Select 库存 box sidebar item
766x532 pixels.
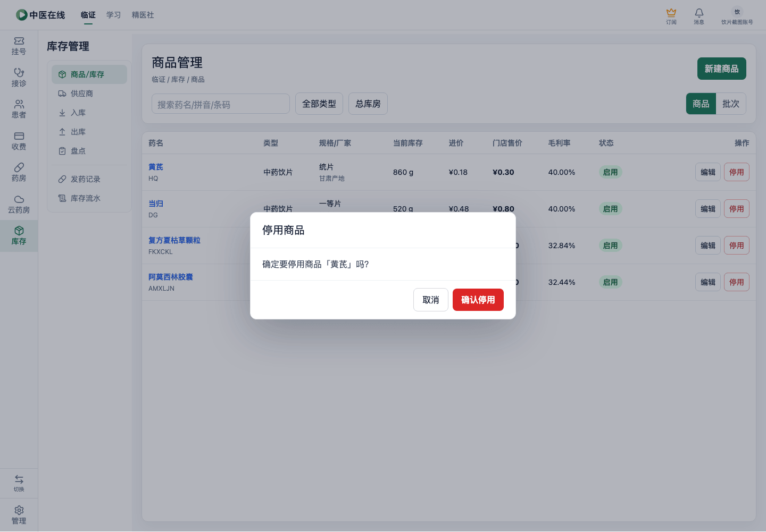pos(19,235)
